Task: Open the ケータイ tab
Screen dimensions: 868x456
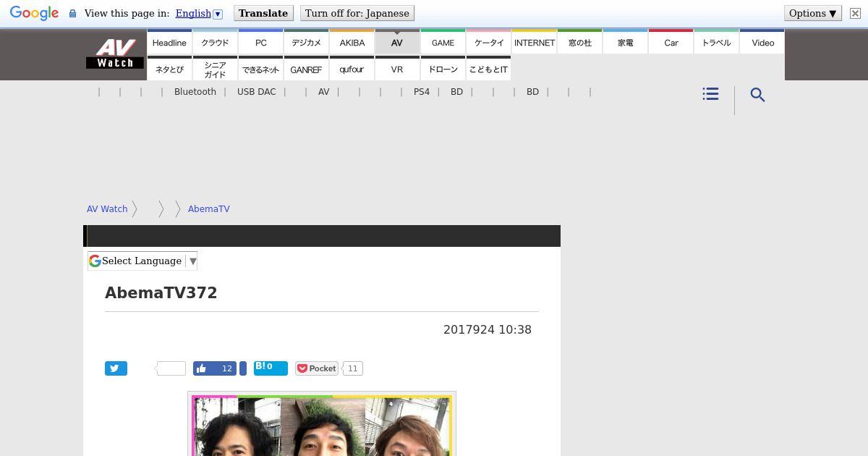Action: 489,43
